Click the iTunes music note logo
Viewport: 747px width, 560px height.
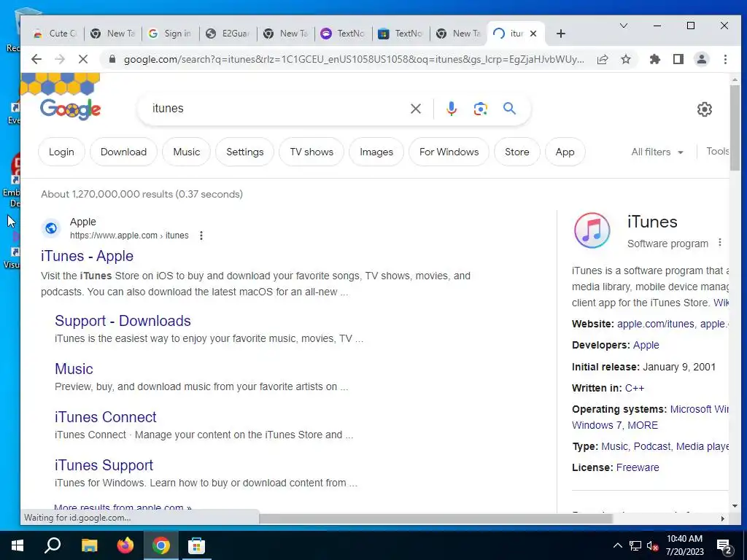(592, 230)
